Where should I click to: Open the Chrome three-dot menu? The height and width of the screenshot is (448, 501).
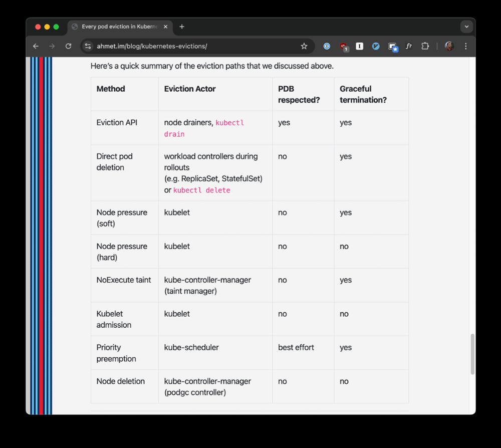(465, 46)
